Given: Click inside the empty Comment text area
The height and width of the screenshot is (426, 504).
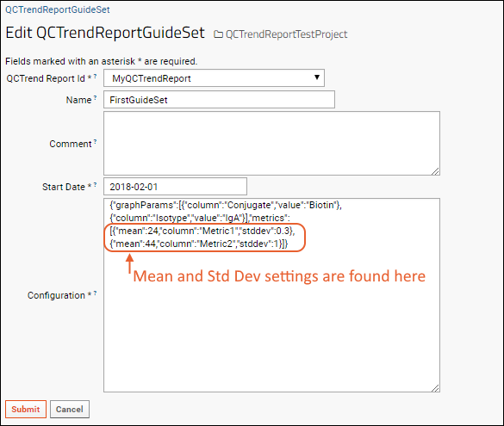Looking at the screenshot, I should 271,143.
